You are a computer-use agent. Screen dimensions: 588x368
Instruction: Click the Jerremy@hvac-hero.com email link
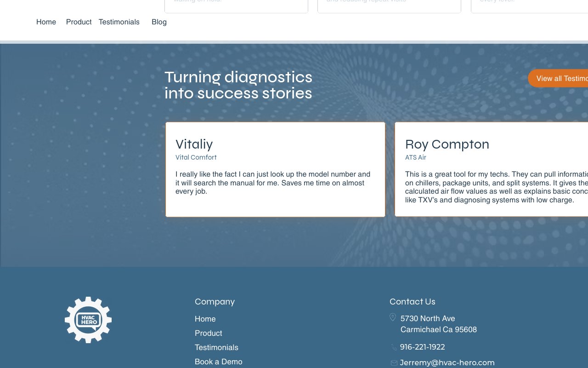tap(447, 362)
